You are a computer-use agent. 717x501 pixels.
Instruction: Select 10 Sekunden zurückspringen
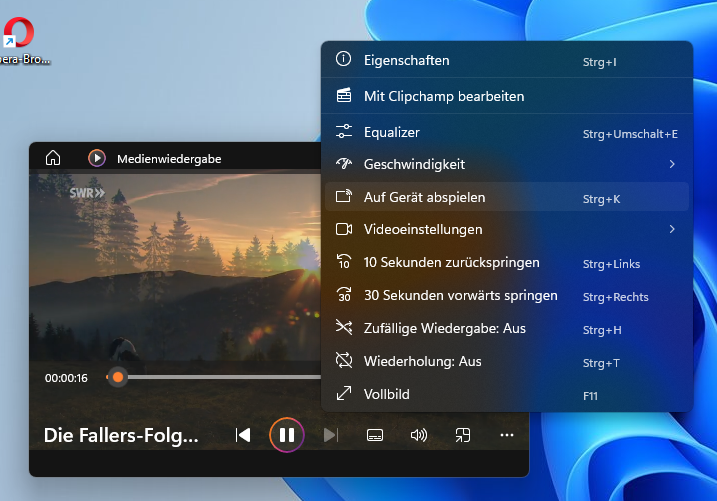pos(507,262)
